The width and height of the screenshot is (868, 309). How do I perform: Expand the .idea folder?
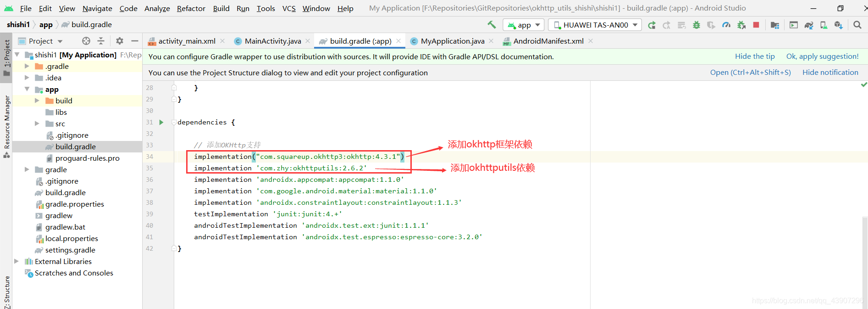[x=27, y=78]
